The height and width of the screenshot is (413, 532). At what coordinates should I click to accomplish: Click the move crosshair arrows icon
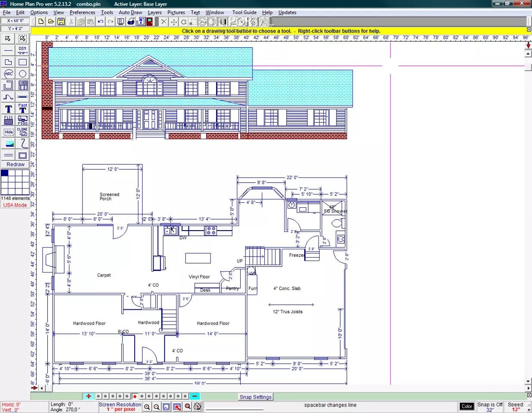point(174,22)
